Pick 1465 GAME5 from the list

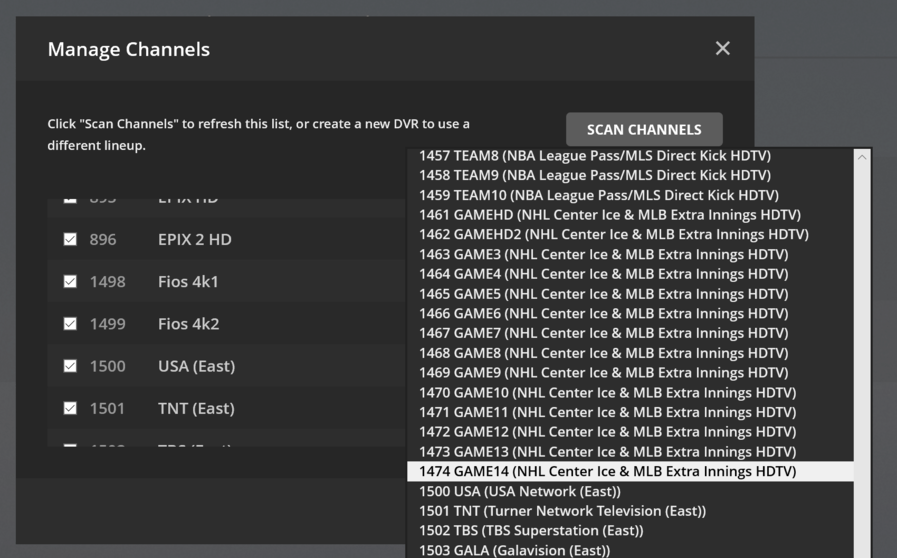(630, 294)
